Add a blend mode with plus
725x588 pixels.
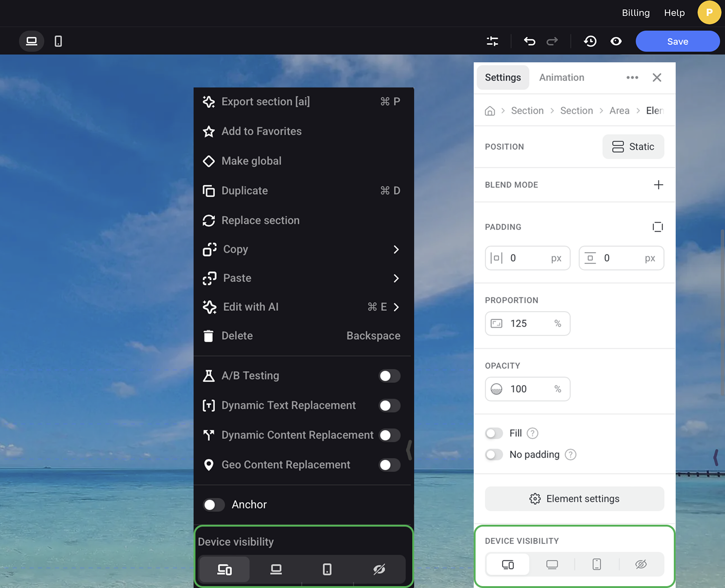click(x=658, y=185)
